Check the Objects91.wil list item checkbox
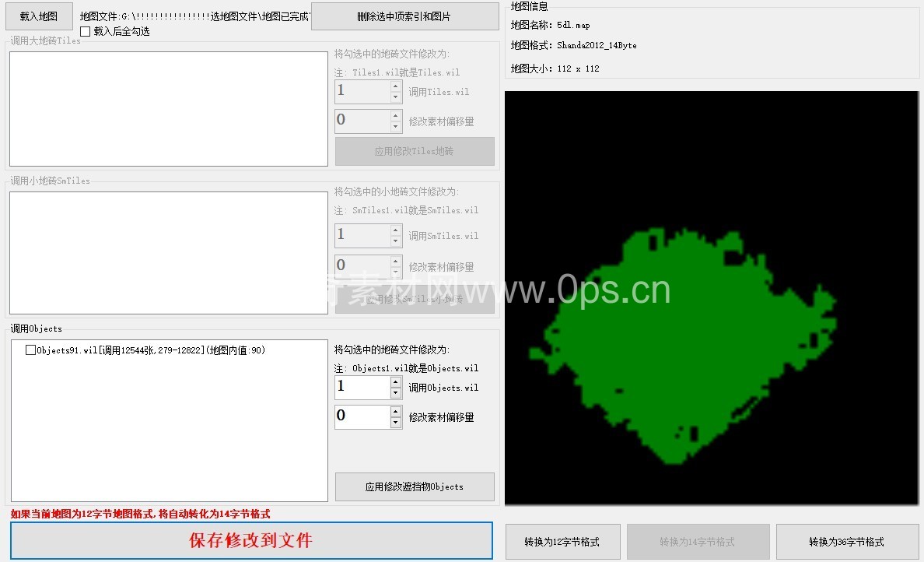The width and height of the screenshot is (924, 562). (31, 350)
